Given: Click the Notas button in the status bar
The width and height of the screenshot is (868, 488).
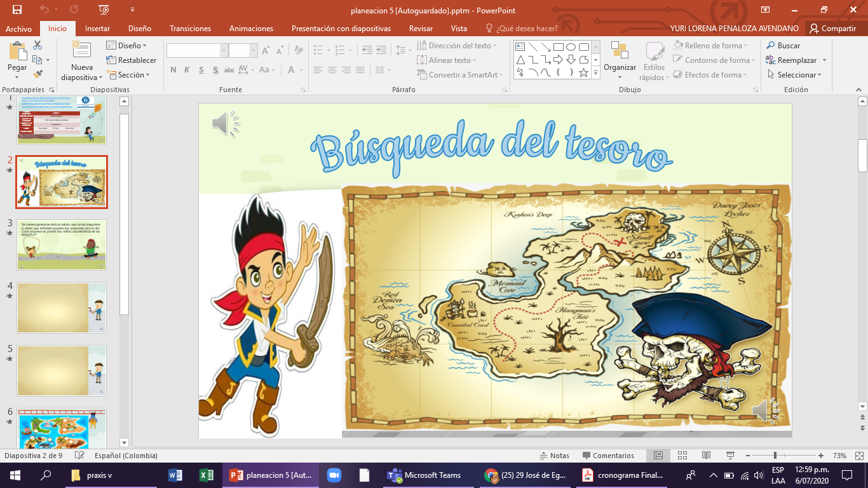Looking at the screenshot, I should tap(554, 456).
